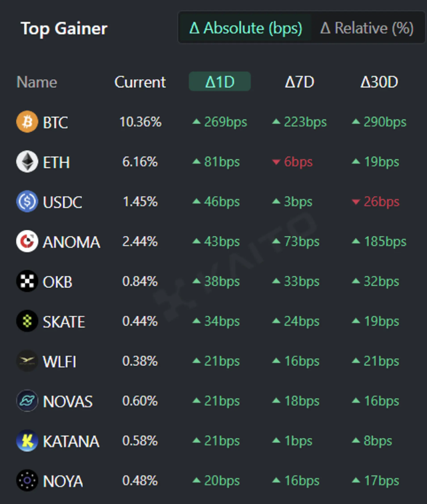Sort by the Δ30D column

tap(379, 82)
